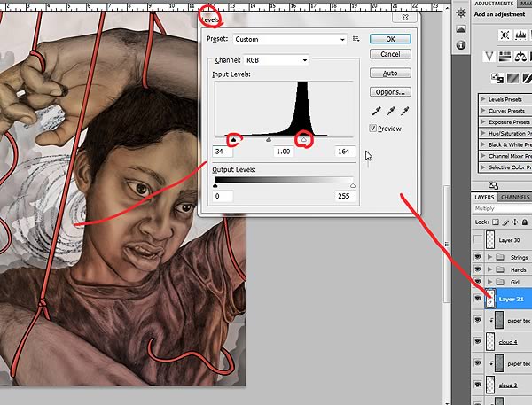Expand the Hands layer group

pyautogui.click(x=489, y=269)
